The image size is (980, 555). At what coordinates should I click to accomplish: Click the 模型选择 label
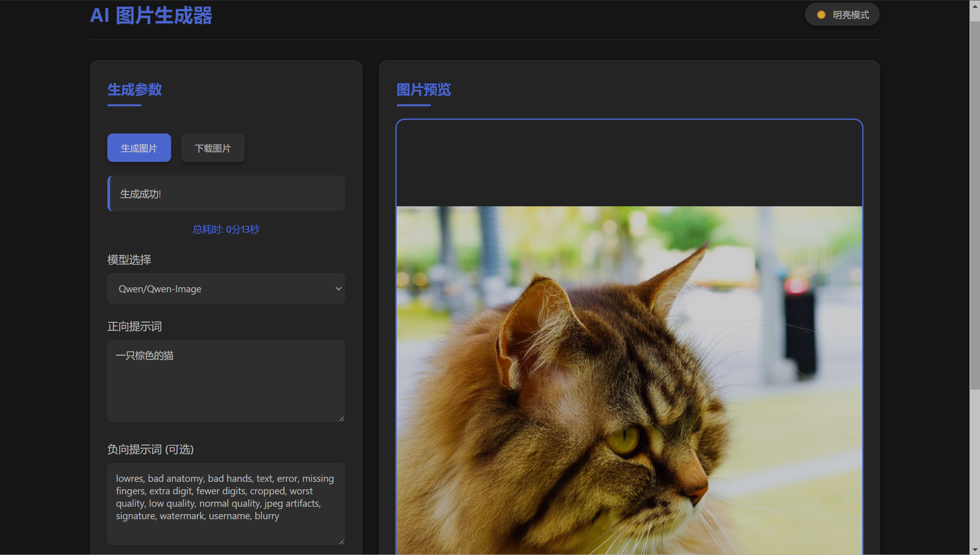pyautogui.click(x=129, y=260)
